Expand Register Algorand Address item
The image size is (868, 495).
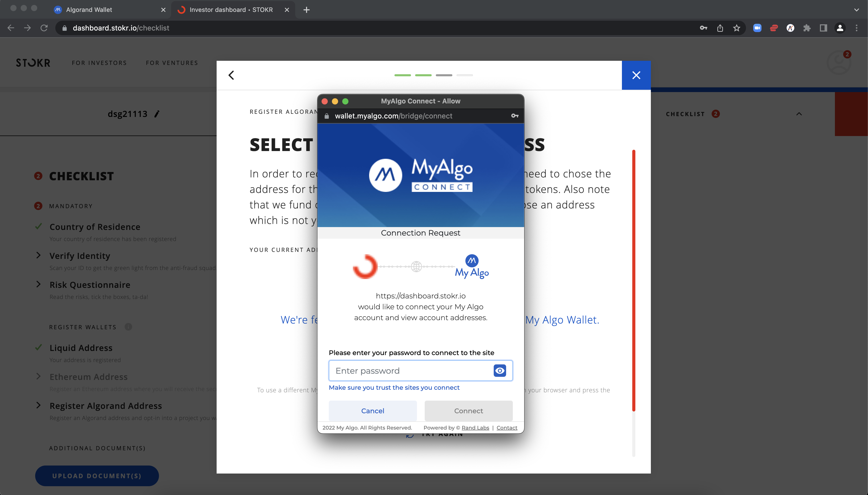click(39, 405)
